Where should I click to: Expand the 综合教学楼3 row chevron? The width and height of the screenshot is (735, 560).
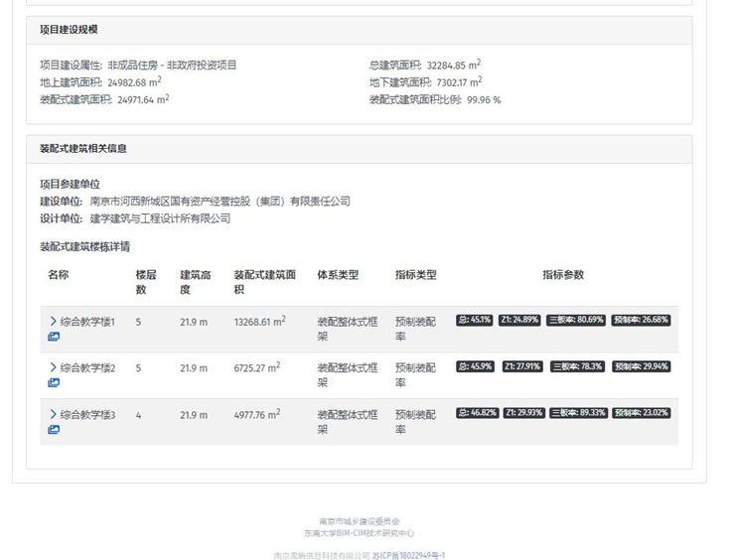pyautogui.click(x=53, y=414)
